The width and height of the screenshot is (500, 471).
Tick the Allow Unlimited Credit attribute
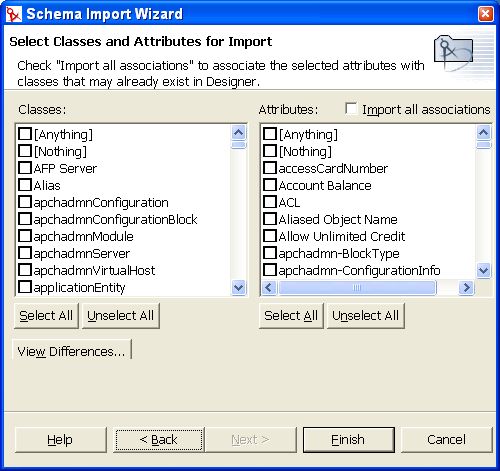click(270, 236)
